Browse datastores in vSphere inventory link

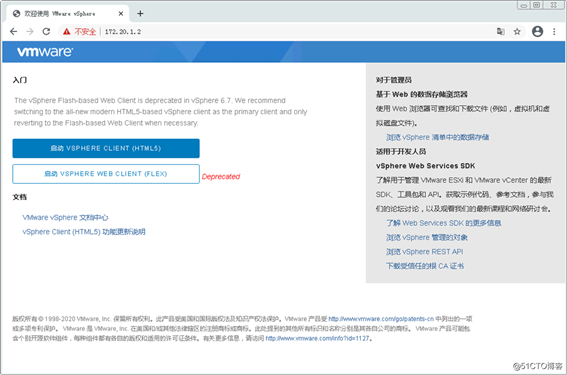click(438, 137)
